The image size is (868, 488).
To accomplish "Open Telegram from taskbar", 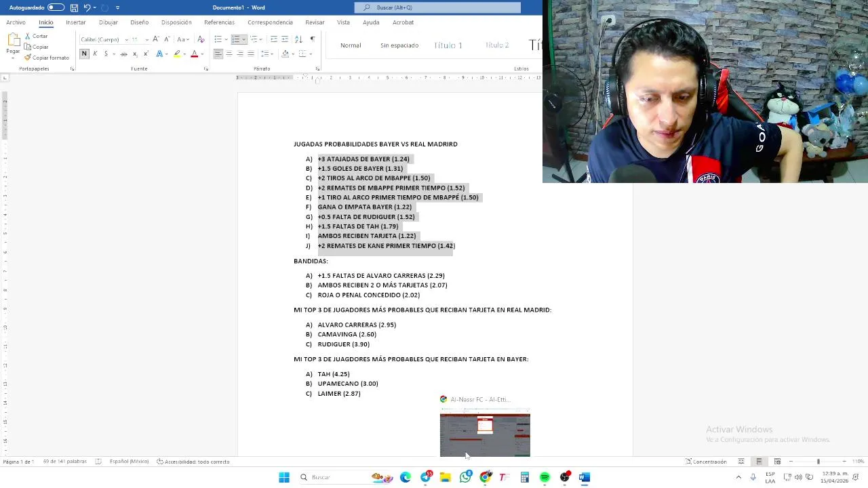I will 426,477.
